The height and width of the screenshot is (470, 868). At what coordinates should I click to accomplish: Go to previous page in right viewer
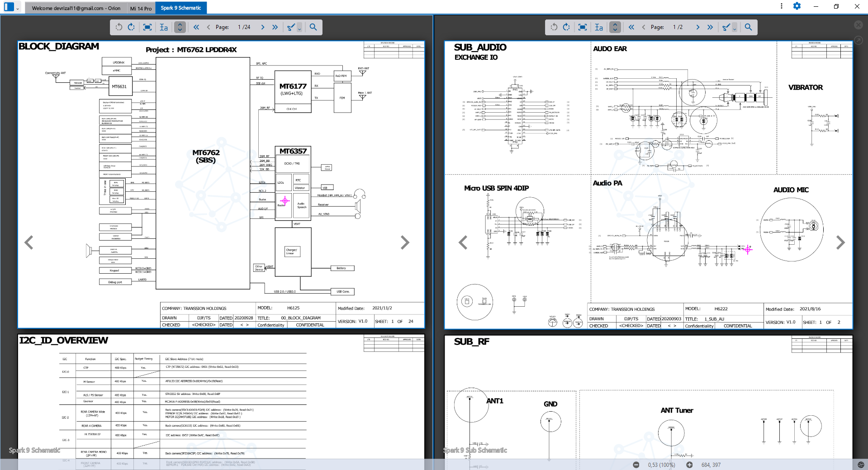click(644, 27)
